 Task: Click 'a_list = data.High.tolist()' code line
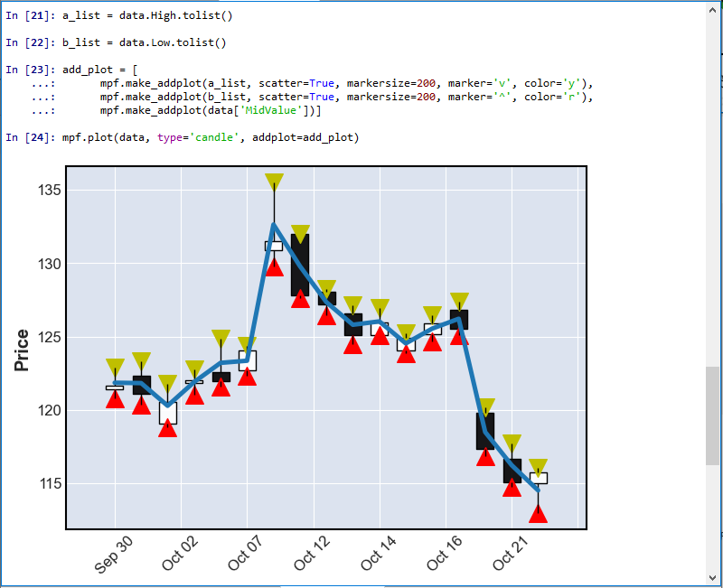pos(147,15)
